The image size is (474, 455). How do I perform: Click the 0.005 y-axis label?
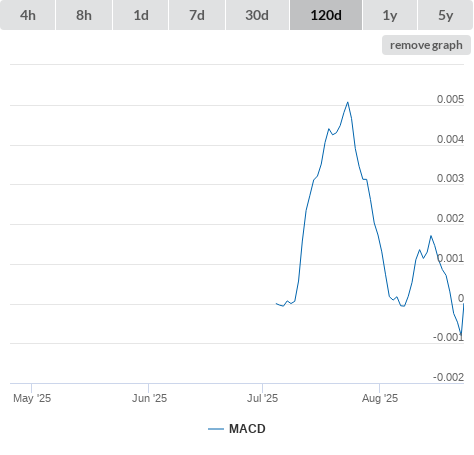coord(450,99)
